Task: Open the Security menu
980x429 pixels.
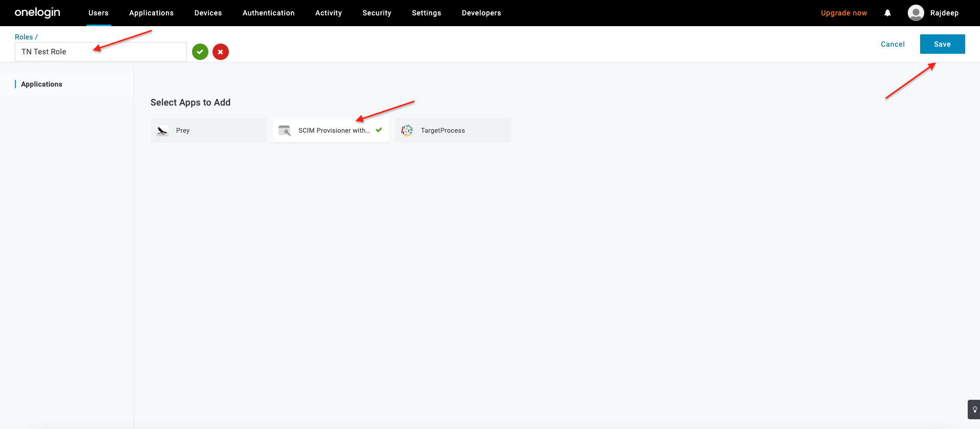Action: pos(377,13)
